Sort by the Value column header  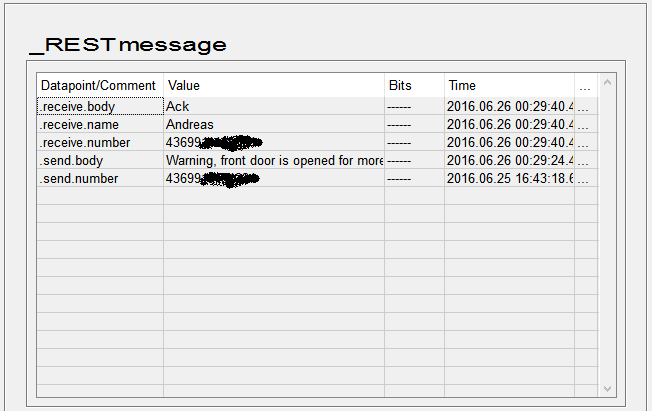(x=273, y=86)
